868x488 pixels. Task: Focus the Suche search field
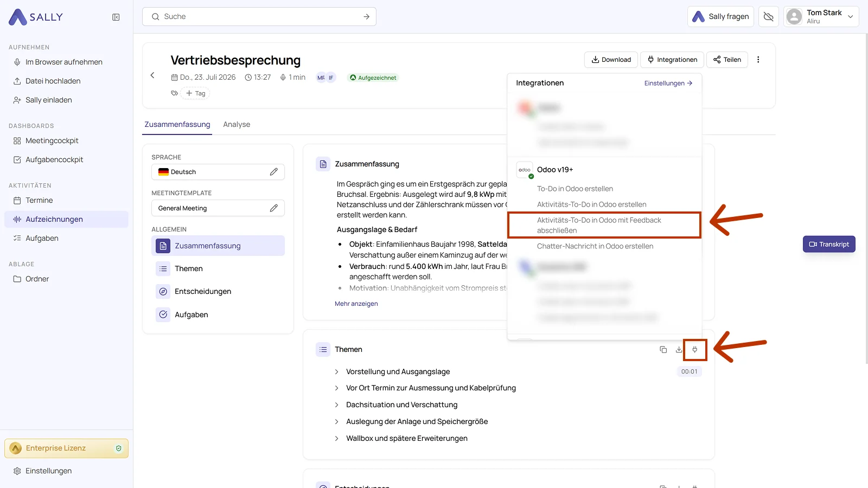[259, 17]
